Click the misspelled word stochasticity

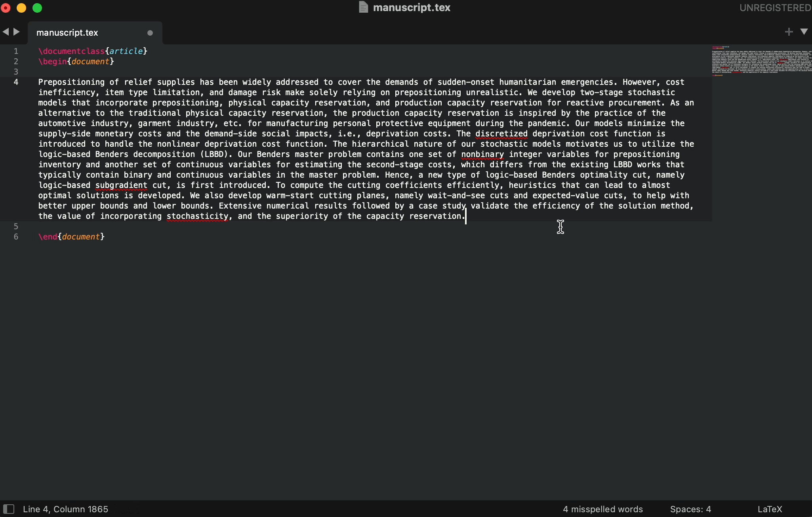click(198, 216)
